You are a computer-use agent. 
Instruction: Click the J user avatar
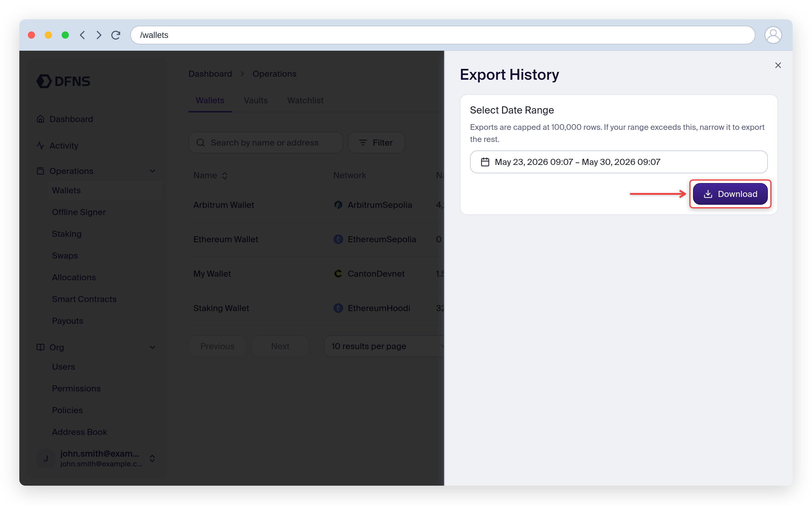pyautogui.click(x=46, y=458)
